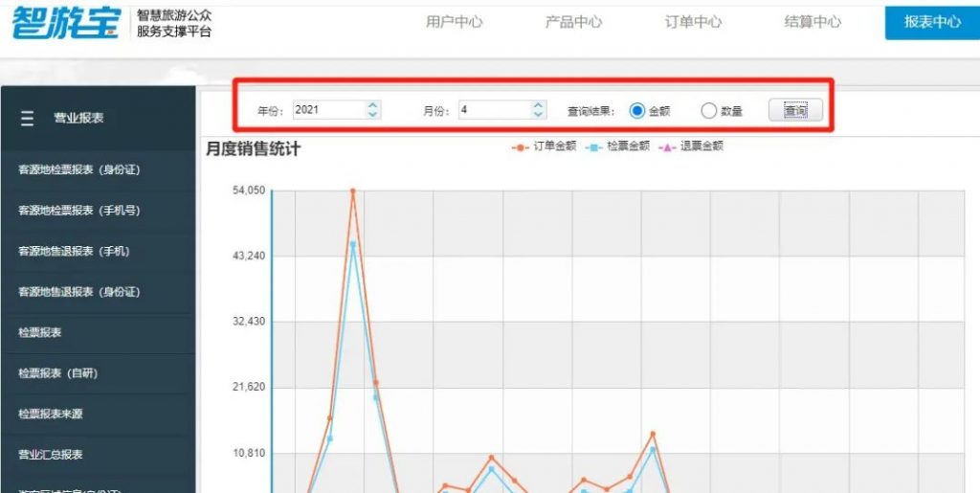Image resolution: width=980 pixels, height=493 pixels.
Task: Switch to 结算中心 tab
Action: [x=813, y=22]
